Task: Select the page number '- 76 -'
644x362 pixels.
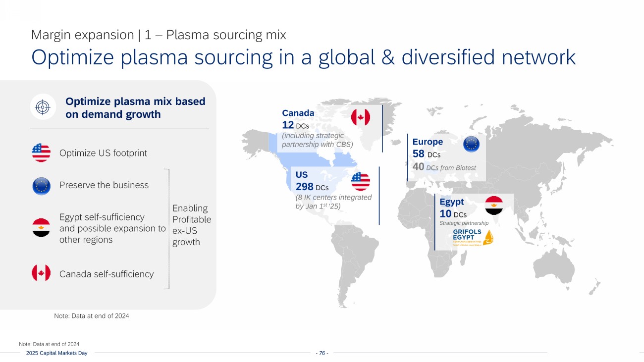Action: coord(322,353)
